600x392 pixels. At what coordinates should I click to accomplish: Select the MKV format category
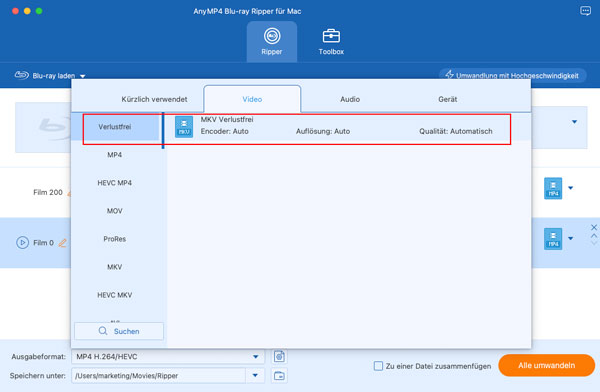(115, 267)
